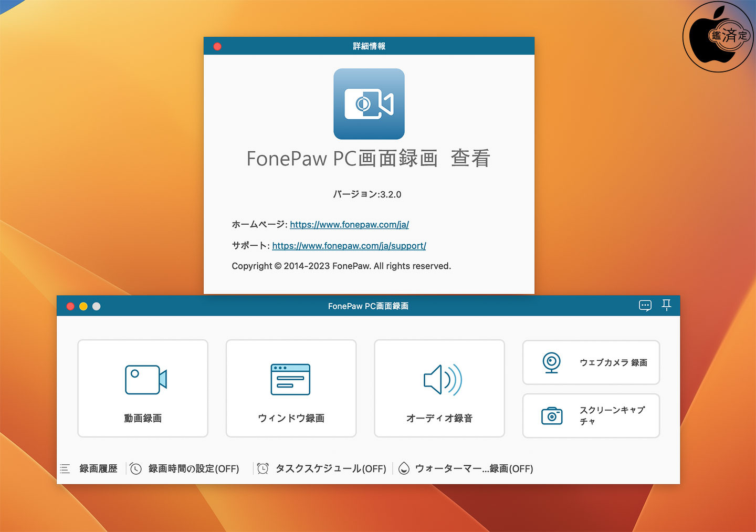This screenshot has height=532, width=756.
Task: Open the FonePaw homepage link
Action: (x=349, y=225)
